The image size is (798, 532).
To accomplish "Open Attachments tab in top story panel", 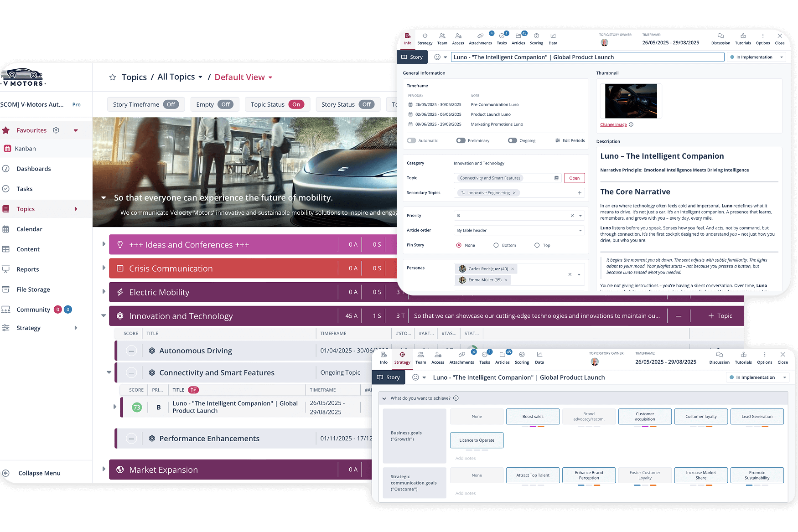I will [x=480, y=39].
